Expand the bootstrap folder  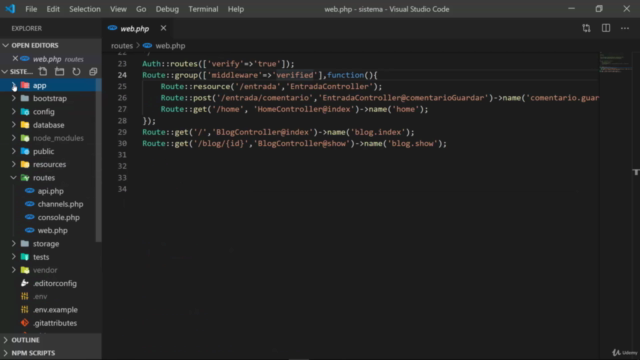(14, 98)
